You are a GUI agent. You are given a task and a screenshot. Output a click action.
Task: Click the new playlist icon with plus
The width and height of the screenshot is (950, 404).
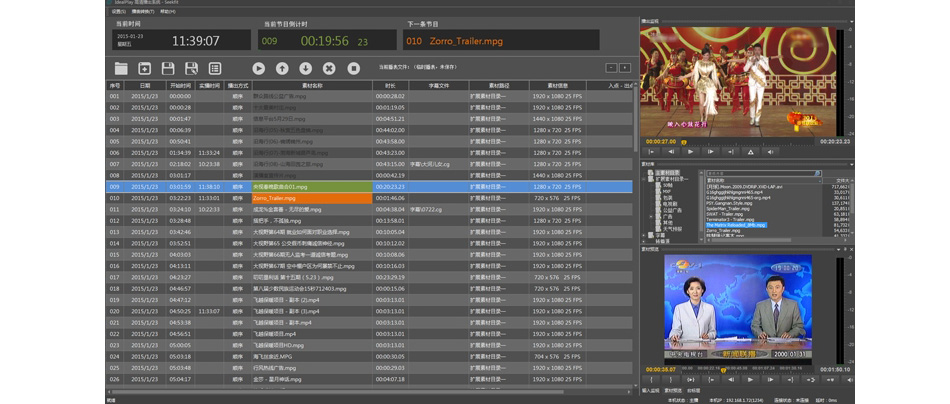click(x=144, y=68)
